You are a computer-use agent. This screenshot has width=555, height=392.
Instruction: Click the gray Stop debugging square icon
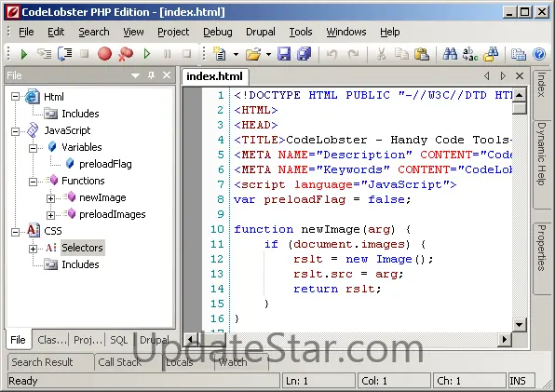(x=84, y=54)
